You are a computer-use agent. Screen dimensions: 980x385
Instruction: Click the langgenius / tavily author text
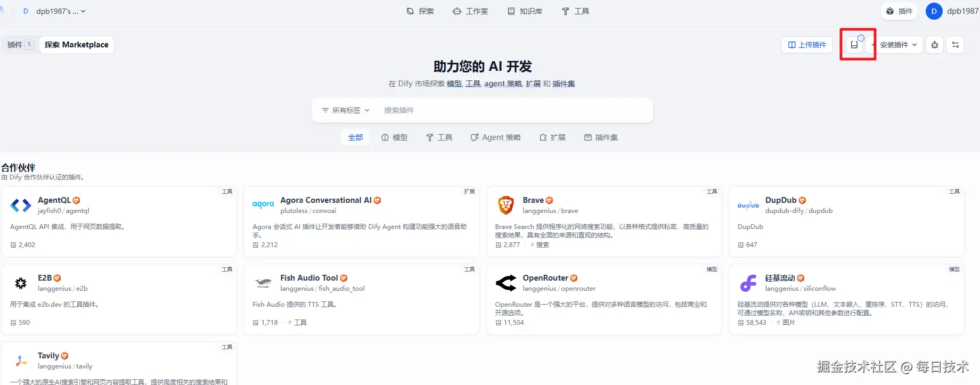tap(65, 366)
